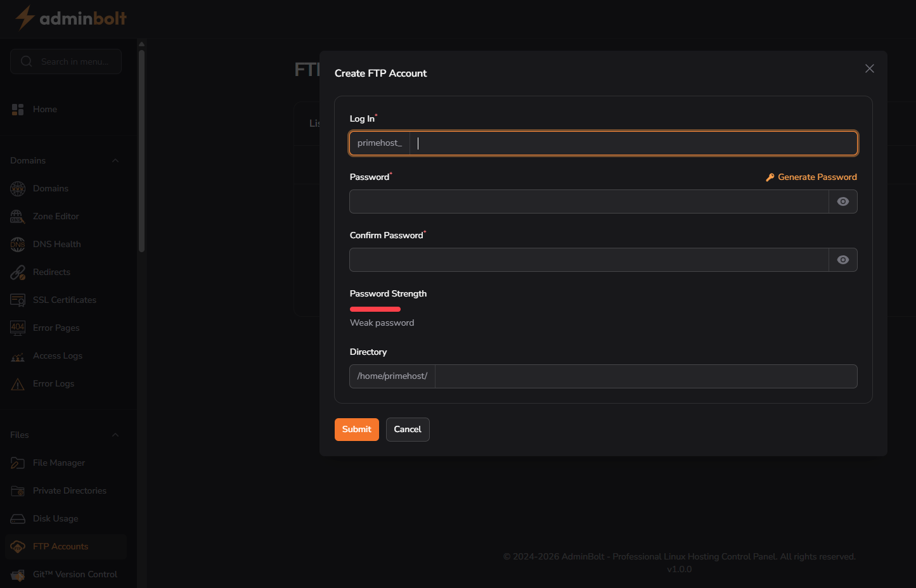Collapse the Domains section
Viewport: 916px width, 588px height.
[115, 160]
